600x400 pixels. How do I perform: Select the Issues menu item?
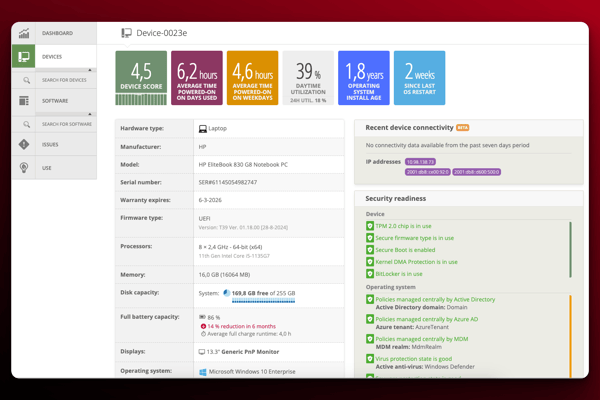50,145
